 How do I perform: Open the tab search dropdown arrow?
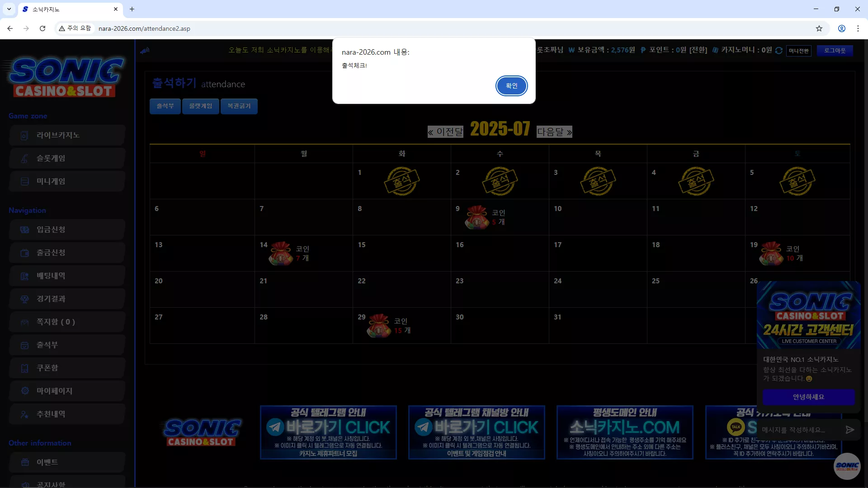click(9, 9)
